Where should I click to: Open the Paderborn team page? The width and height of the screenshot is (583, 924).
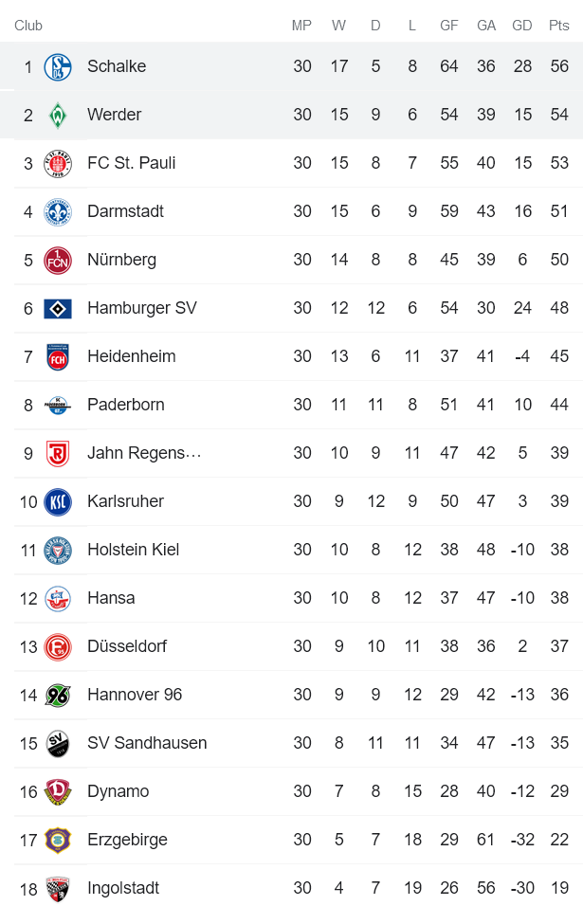tap(126, 405)
